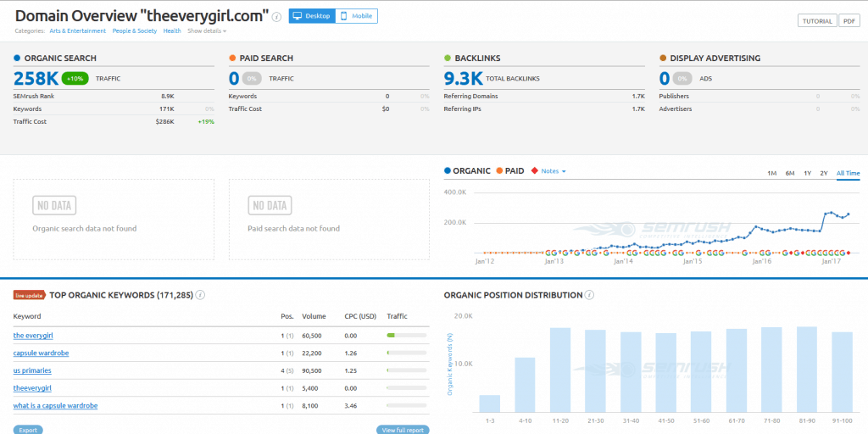Select the 6M time range tab
Image resolution: width=868 pixels, height=434 pixels.
point(790,173)
